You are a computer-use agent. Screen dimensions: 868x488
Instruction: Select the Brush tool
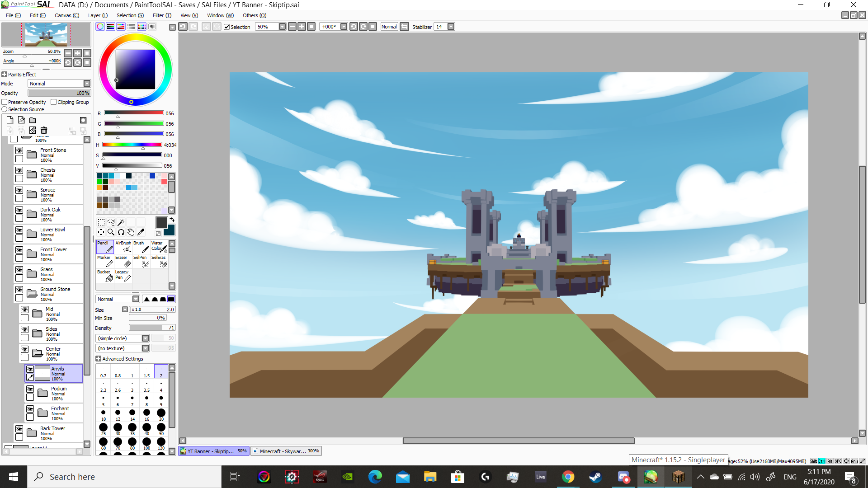coord(141,247)
